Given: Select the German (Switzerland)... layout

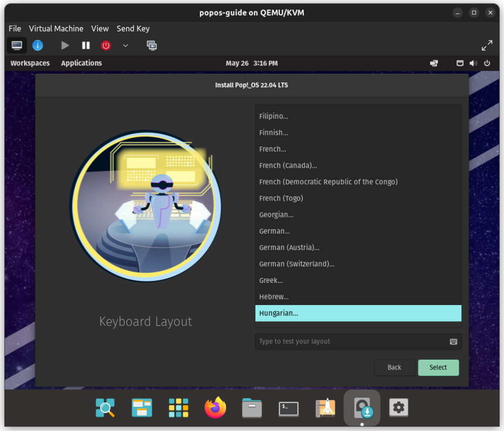Looking at the screenshot, I should 358,264.
